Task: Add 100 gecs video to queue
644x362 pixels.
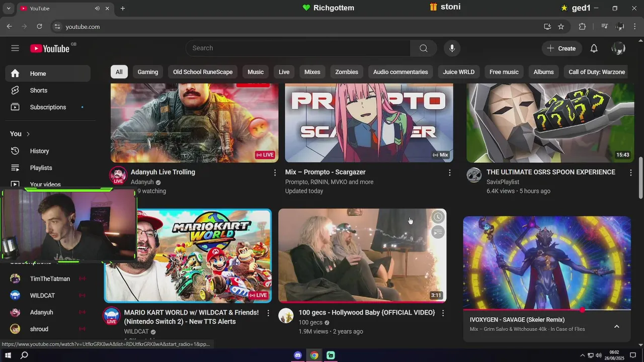Action: pos(438,232)
